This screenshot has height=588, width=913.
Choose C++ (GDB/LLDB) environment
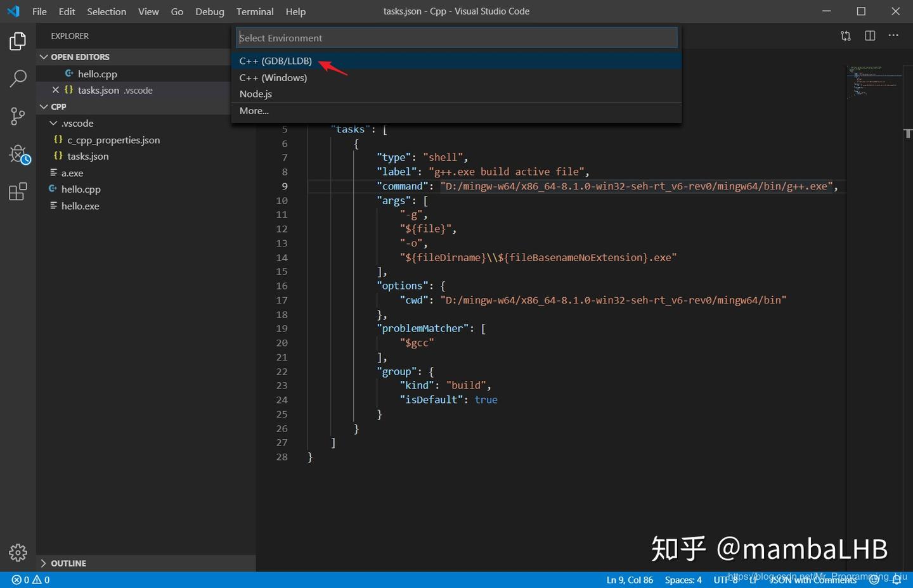pos(275,60)
